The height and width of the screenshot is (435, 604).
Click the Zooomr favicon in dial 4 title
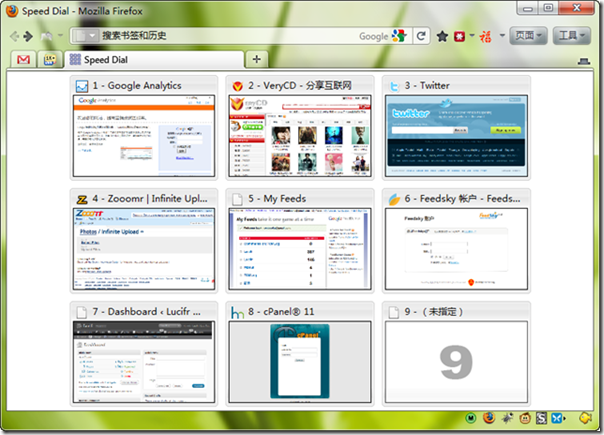[x=82, y=200]
